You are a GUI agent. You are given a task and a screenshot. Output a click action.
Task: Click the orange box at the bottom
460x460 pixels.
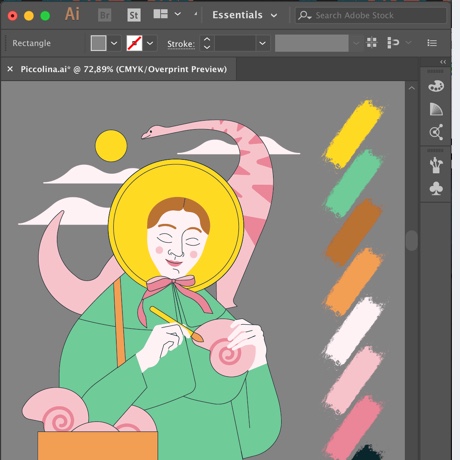click(97, 446)
